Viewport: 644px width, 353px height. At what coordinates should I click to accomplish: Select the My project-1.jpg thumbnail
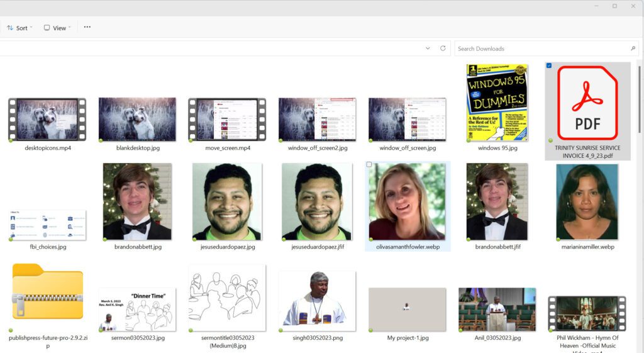[x=407, y=310]
